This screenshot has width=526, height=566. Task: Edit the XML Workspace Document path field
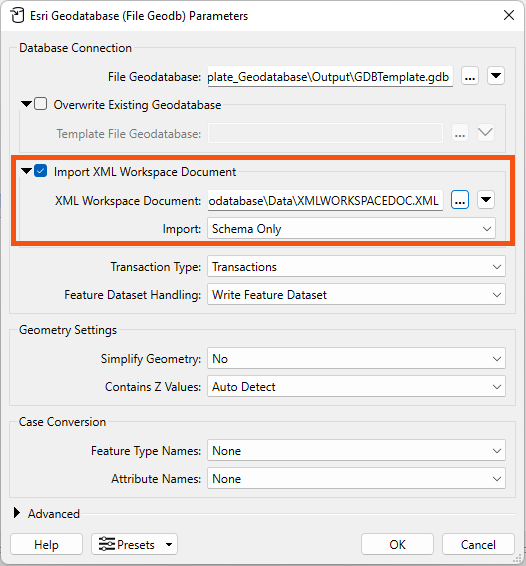click(325, 200)
